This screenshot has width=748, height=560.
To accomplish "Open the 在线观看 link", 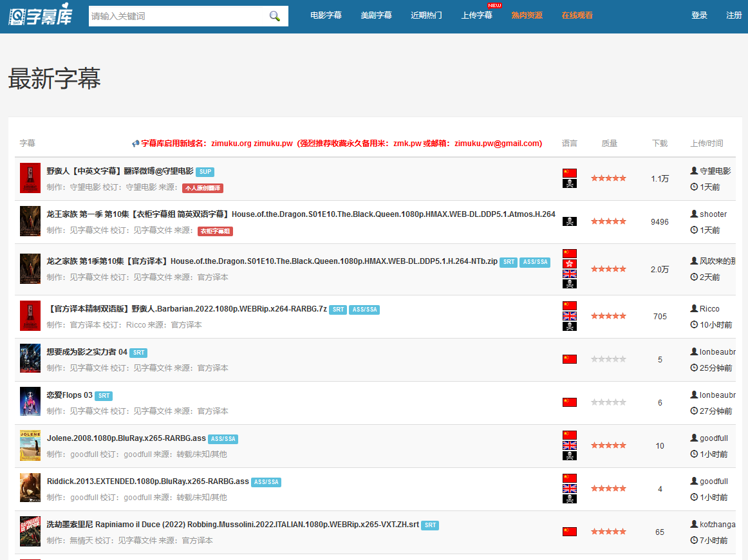I will [x=577, y=15].
